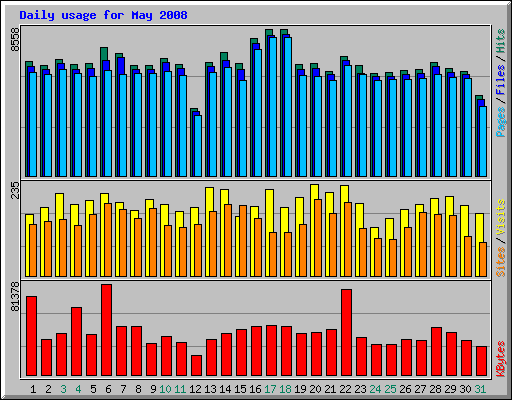Select day 19 on the bottom axis
Image resolution: width=512 pixels, height=400 pixels.
300,389
